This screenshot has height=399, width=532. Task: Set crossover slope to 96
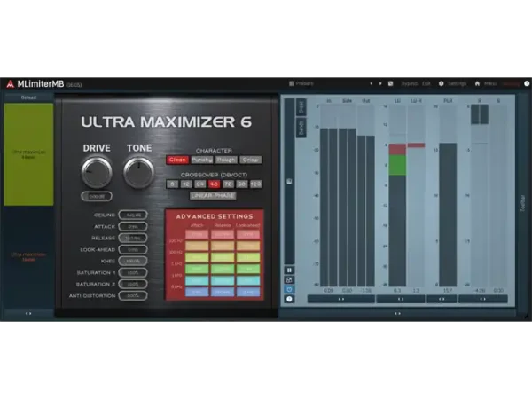tap(241, 184)
